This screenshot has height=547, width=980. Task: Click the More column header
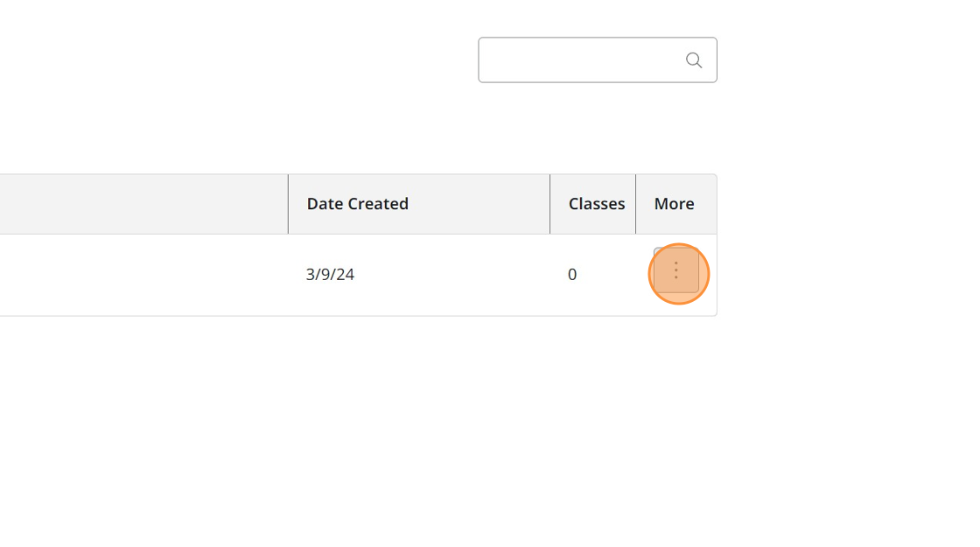click(675, 204)
